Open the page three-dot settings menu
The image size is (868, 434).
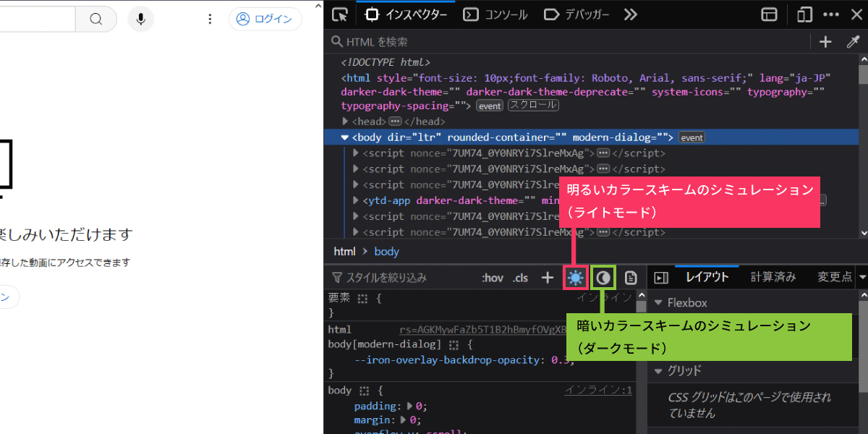(x=210, y=19)
